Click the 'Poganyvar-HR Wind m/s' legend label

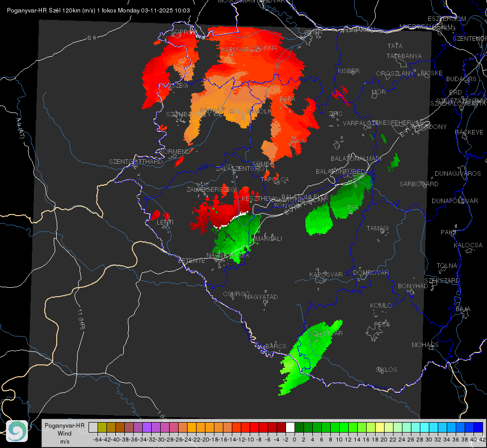click(65, 434)
